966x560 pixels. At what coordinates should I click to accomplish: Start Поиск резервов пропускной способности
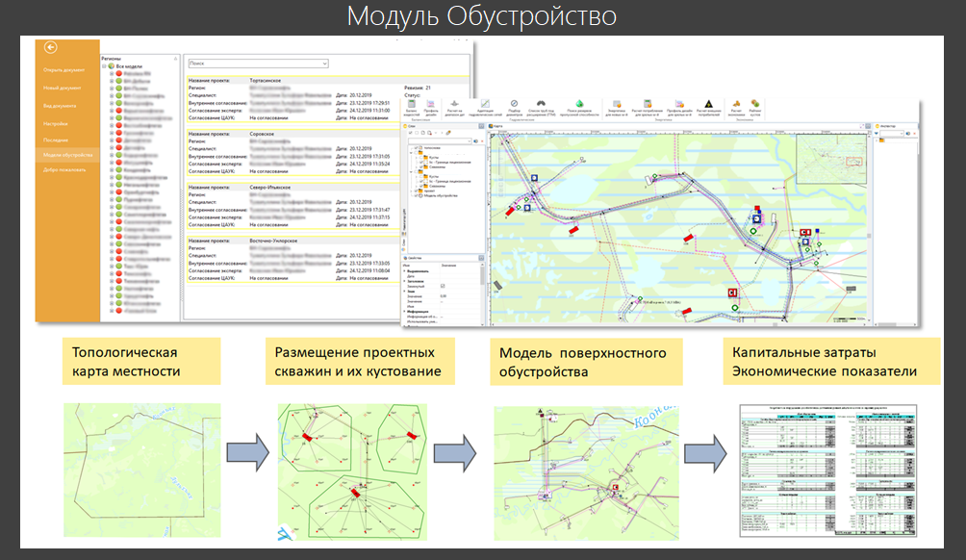579,109
